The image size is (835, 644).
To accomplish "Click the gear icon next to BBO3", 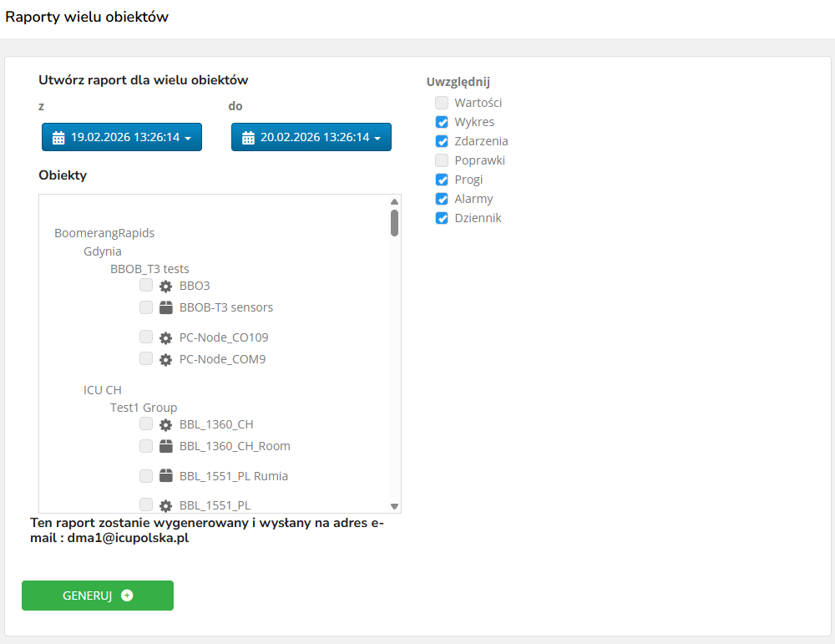I will (x=165, y=286).
